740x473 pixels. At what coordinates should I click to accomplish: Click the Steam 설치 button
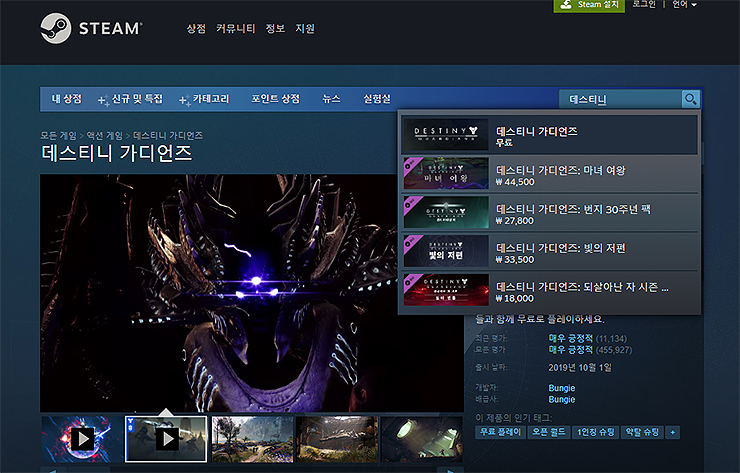coord(589,5)
